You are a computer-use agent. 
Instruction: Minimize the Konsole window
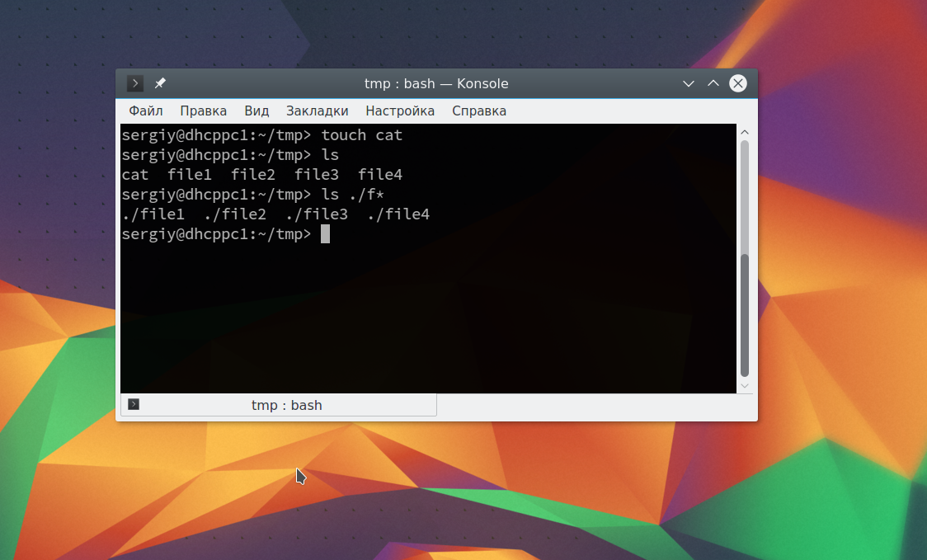(689, 83)
